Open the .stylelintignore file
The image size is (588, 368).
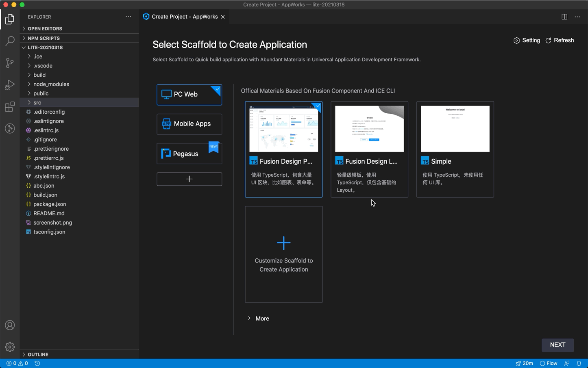click(x=79, y=167)
